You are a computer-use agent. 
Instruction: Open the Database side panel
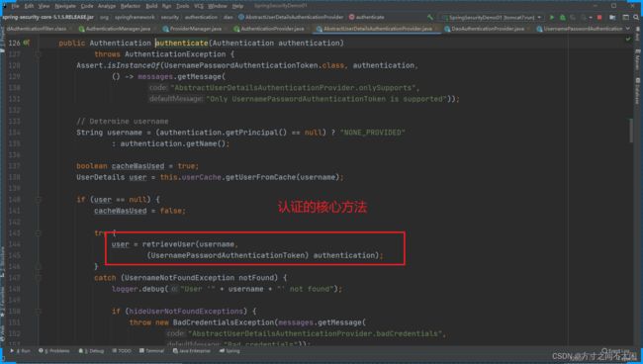tap(637, 91)
